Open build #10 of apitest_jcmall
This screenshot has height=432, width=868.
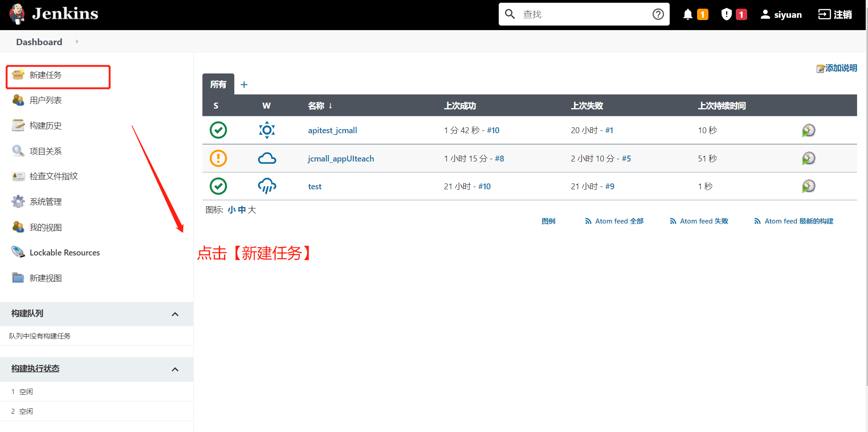(x=493, y=130)
